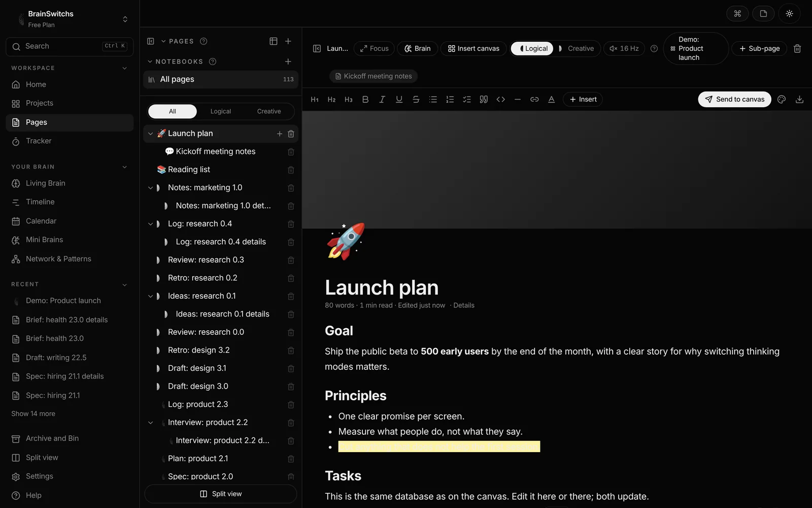Insert a numbered list
This screenshot has height=508, width=812.
(x=450, y=100)
